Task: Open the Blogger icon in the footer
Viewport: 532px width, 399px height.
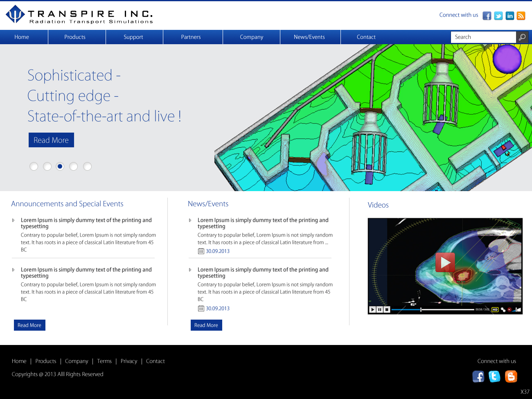Action: click(x=511, y=376)
